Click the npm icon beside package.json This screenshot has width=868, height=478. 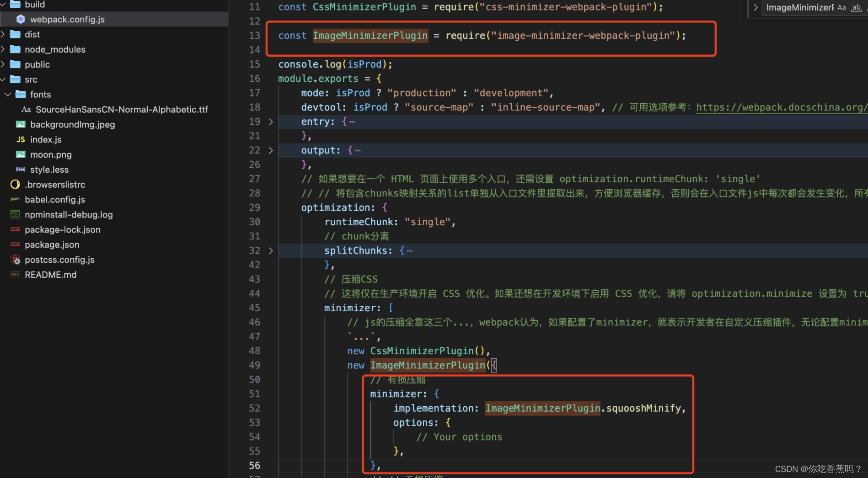pyautogui.click(x=15, y=245)
